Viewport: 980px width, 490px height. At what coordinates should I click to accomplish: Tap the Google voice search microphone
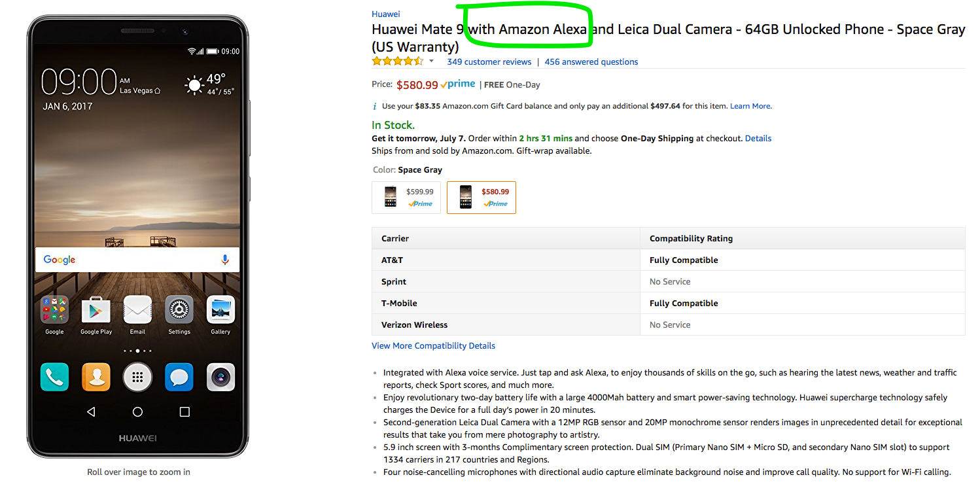pyautogui.click(x=225, y=260)
